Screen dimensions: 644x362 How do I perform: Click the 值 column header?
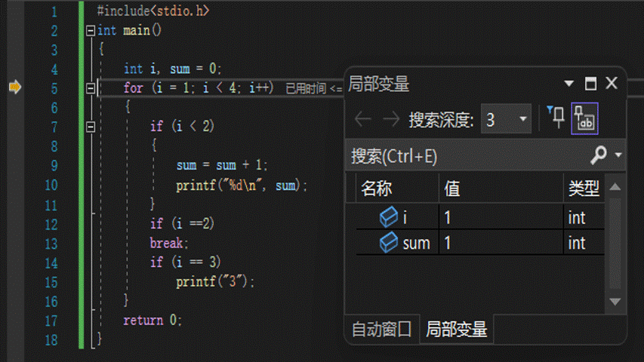pyautogui.click(x=501, y=189)
